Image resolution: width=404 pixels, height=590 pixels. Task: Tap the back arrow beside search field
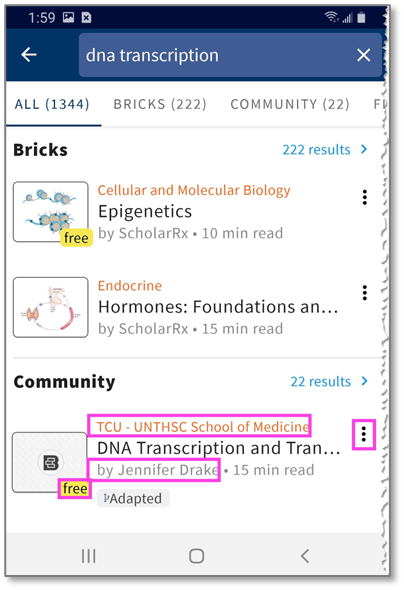click(29, 55)
